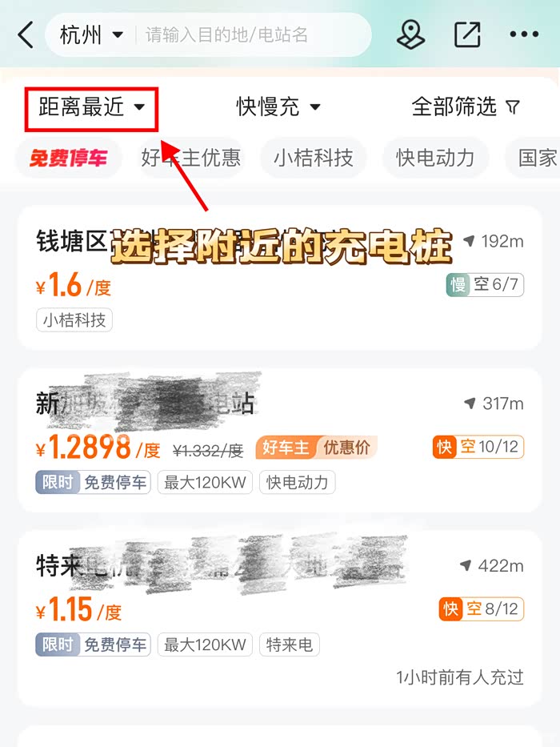560x747 pixels.
Task: Tap the funnel filter icon
Action: tap(513, 106)
